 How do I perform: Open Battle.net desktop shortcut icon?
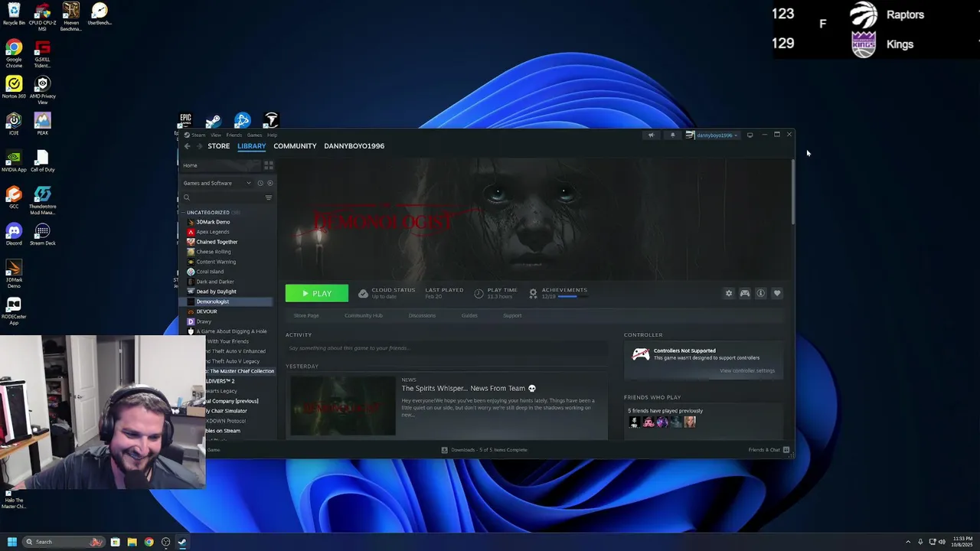coord(242,120)
